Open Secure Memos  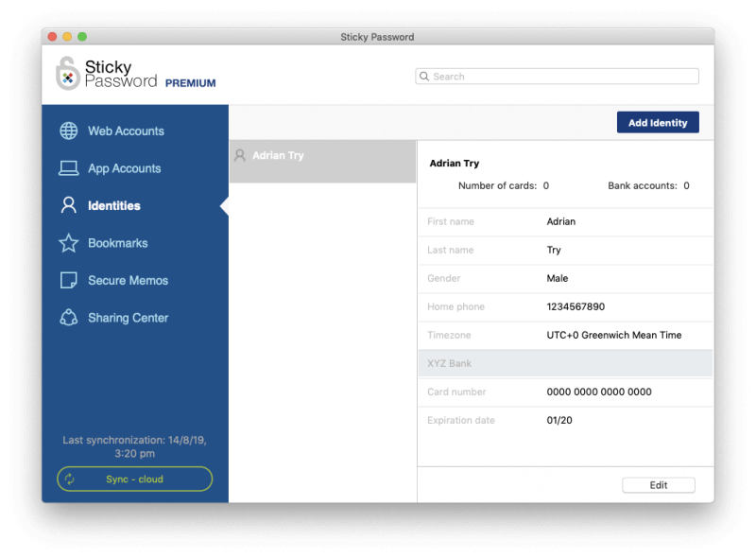click(128, 281)
